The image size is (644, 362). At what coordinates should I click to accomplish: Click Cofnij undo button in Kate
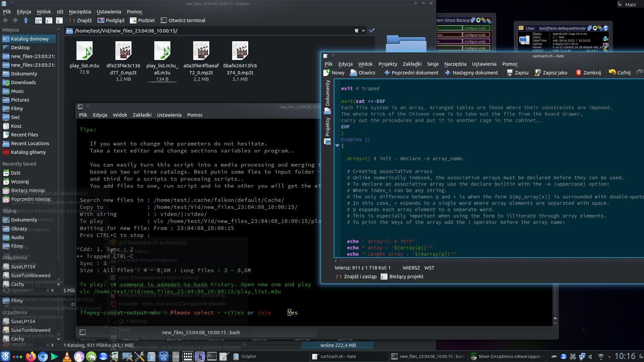[620, 73]
